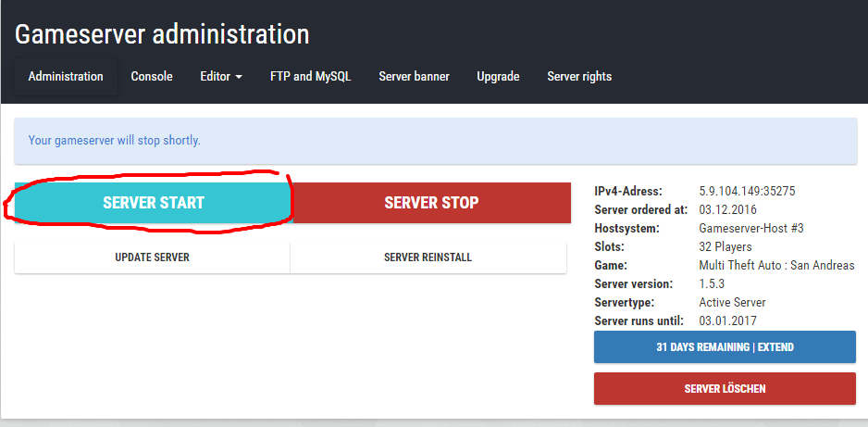
Task: Switch to the Console tab
Action: [152, 77]
